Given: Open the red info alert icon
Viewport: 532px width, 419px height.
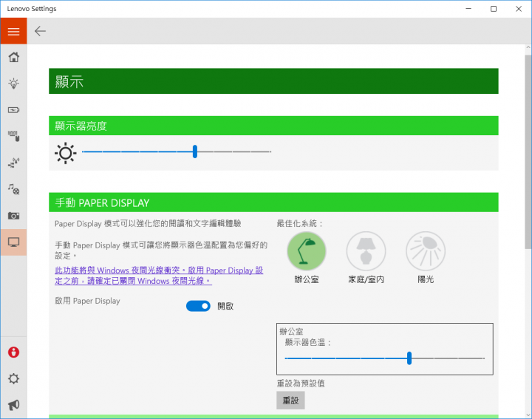Looking at the screenshot, I should click(13, 352).
